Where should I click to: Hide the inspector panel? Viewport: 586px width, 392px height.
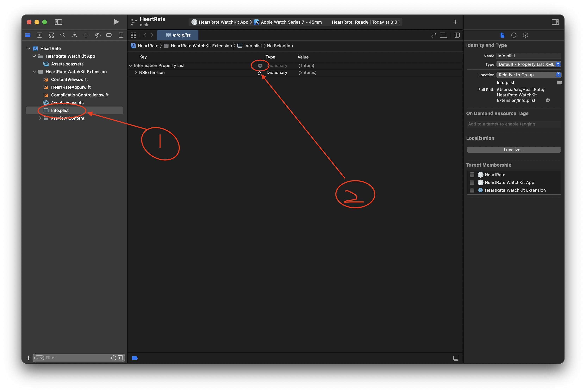tap(555, 22)
